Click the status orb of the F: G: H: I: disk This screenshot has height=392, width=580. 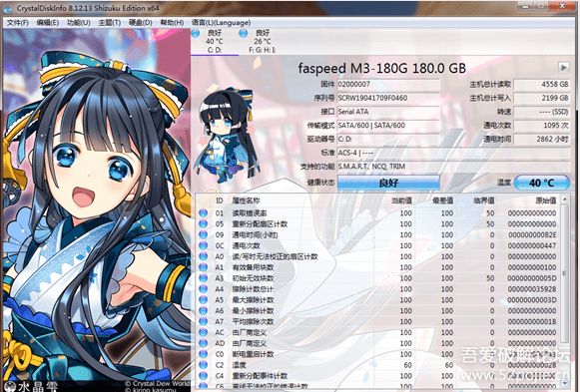coord(244,34)
